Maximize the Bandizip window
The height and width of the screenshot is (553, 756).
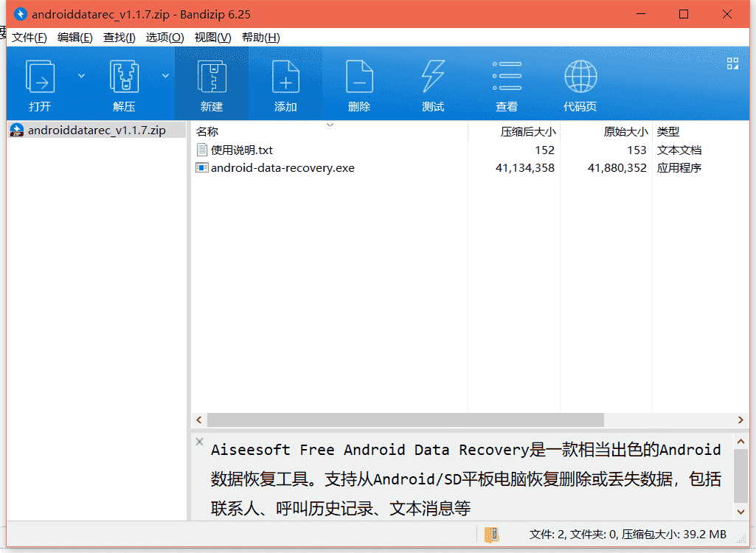pyautogui.click(x=684, y=14)
